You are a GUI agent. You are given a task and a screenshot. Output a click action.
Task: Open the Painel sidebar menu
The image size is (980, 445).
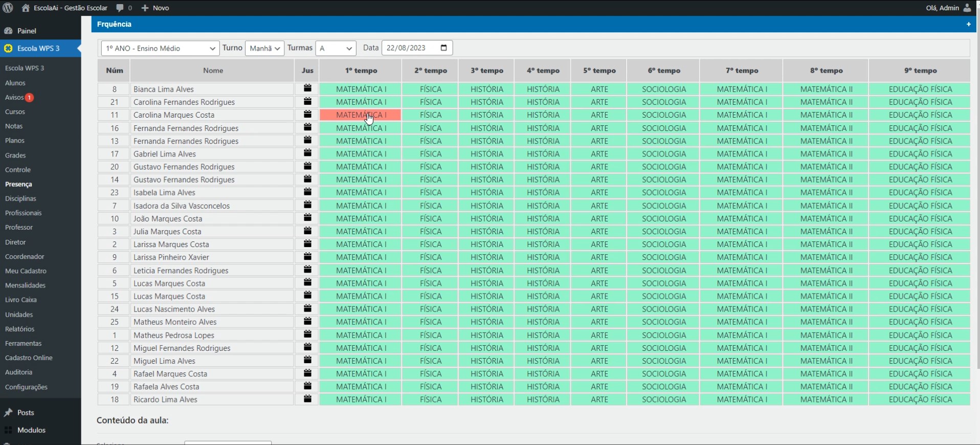click(40, 31)
